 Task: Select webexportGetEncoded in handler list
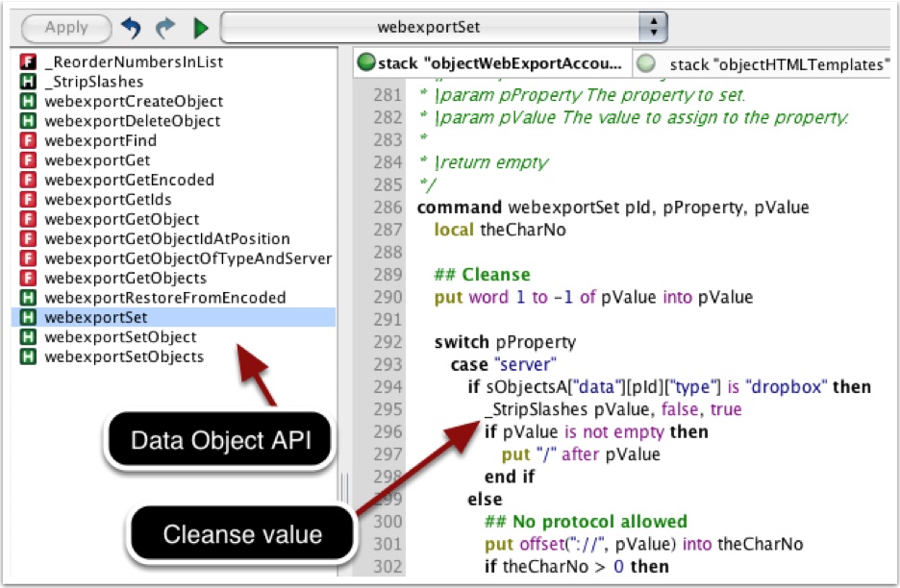pyautogui.click(x=130, y=180)
